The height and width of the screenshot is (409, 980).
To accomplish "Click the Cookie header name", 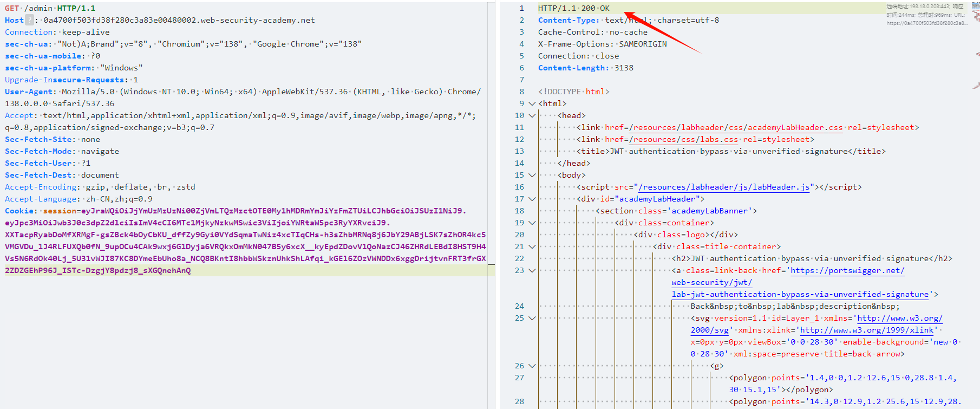I will coord(19,211).
